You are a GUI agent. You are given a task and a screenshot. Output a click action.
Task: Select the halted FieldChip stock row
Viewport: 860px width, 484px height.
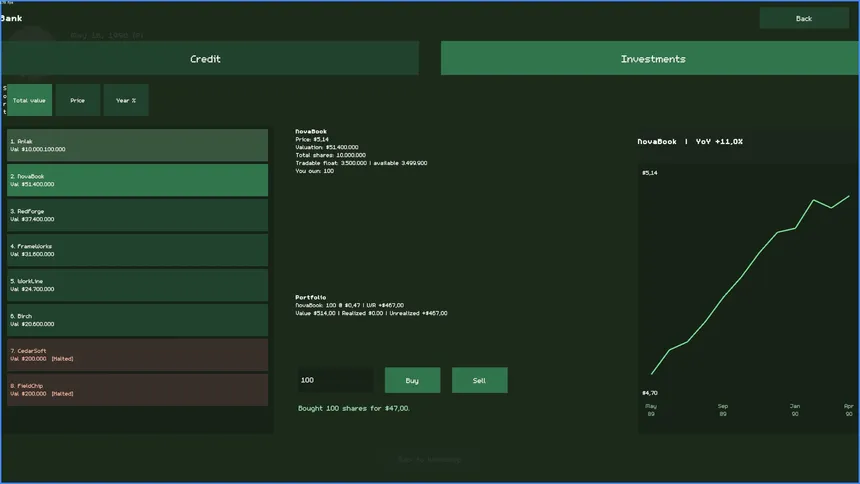point(138,390)
